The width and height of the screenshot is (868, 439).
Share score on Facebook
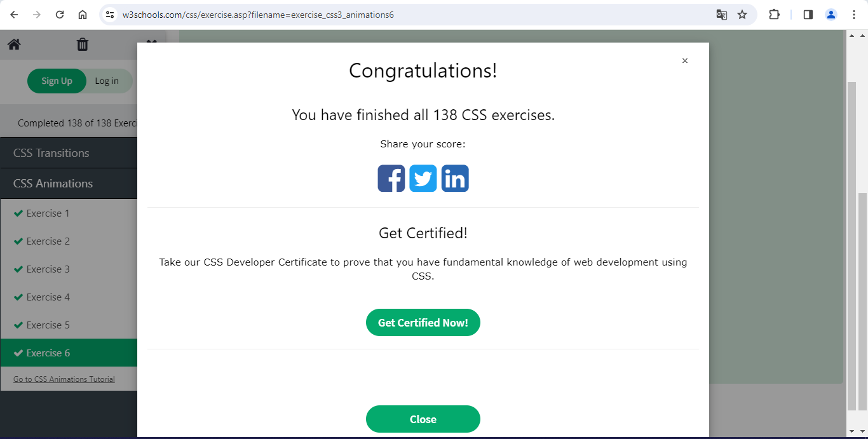coord(391,179)
